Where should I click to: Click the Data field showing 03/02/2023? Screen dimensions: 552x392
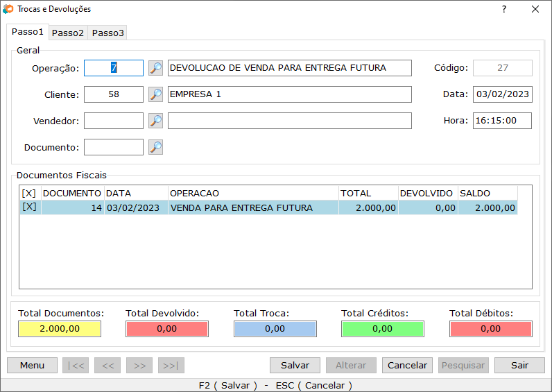[x=502, y=94]
